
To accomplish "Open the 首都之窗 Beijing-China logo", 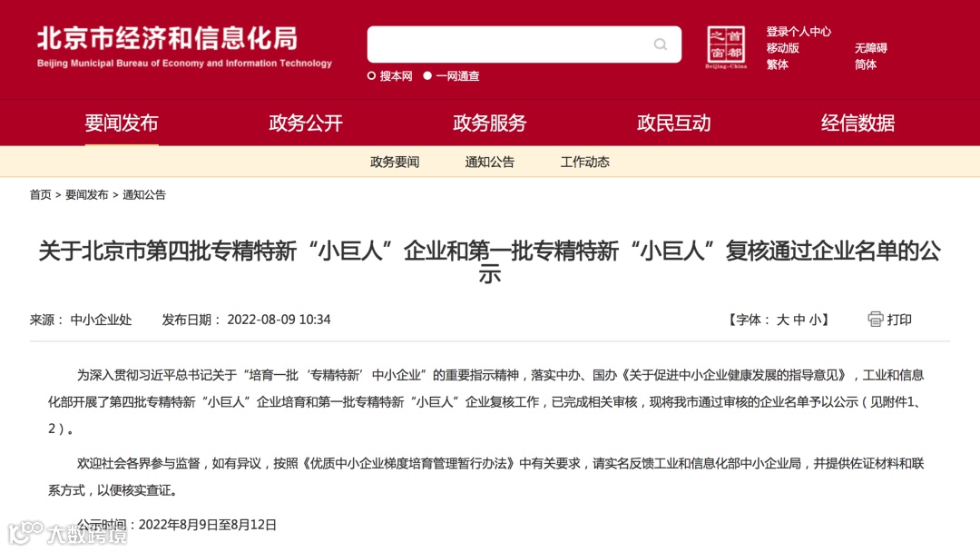I will 726,47.
